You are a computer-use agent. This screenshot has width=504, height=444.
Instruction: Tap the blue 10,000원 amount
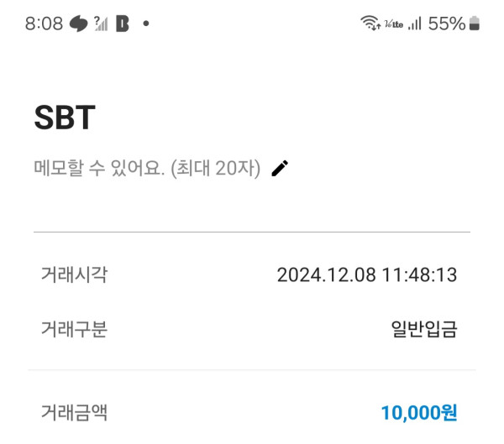pyautogui.click(x=418, y=412)
